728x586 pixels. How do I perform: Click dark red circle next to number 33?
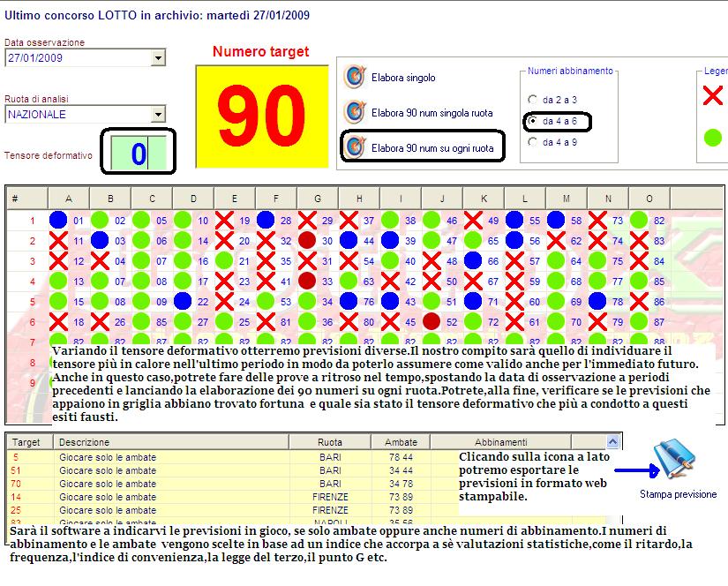coord(307,281)
